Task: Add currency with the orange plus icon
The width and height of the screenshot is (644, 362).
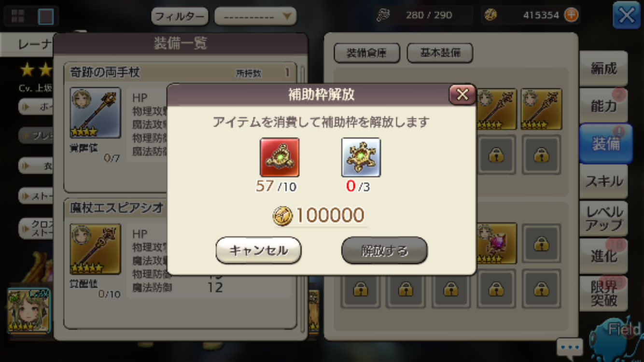Action: 571,15
